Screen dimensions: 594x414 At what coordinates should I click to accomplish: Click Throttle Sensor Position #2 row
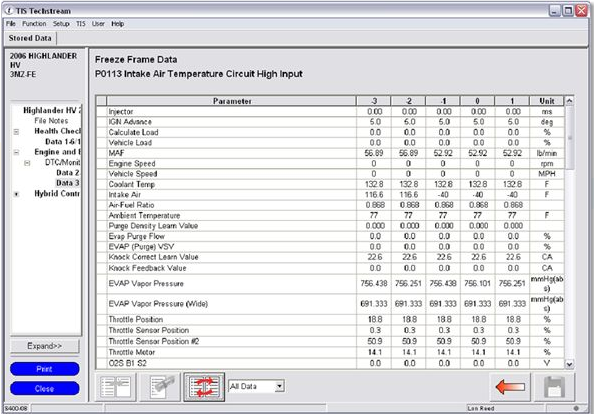click(330, 341)
